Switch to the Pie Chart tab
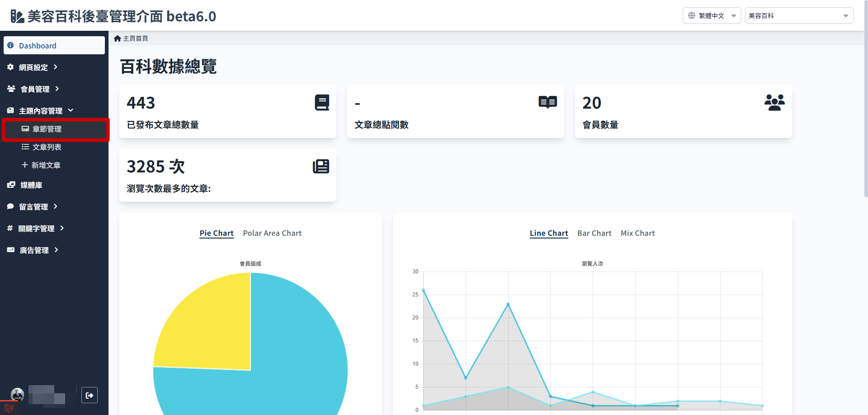 pos(217,233)
